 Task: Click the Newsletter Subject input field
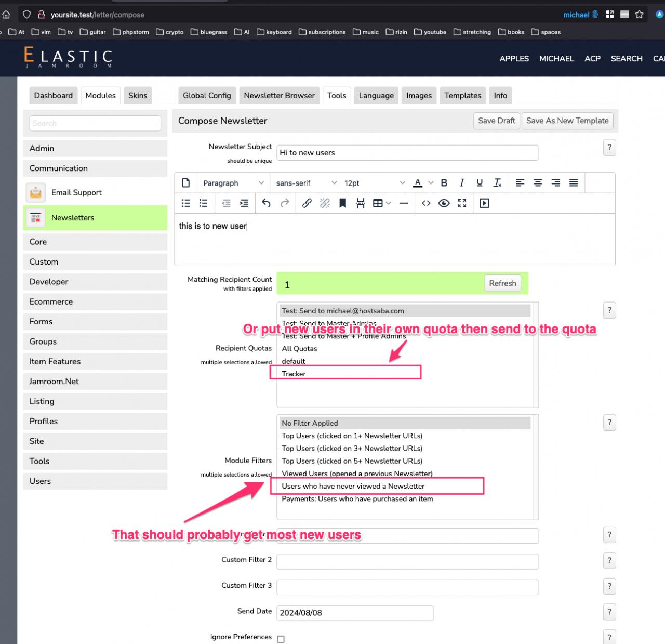pos(407,153)
